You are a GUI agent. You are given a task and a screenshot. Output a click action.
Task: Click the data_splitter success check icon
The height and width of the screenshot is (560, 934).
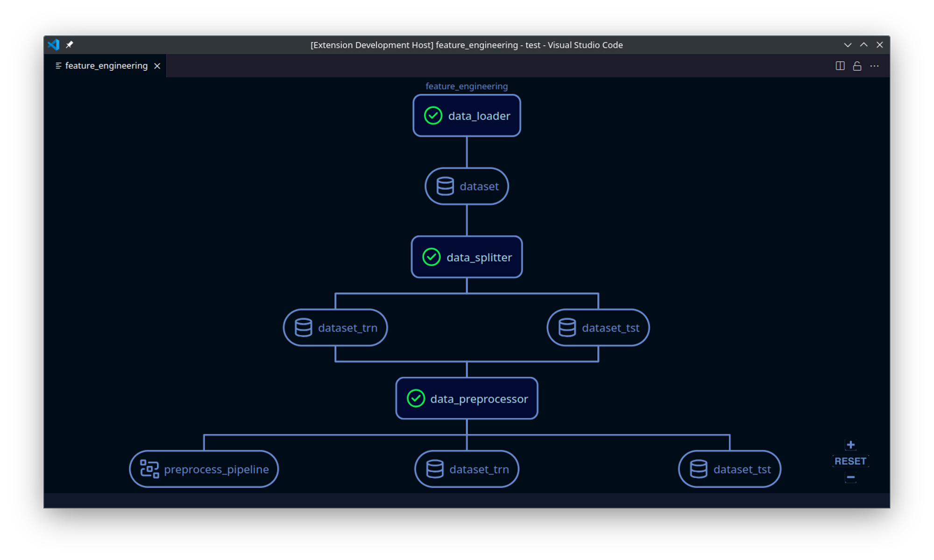point(431,257)
